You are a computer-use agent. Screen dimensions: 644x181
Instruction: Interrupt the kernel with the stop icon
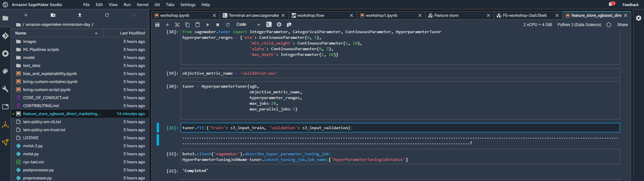pos(218,25)
